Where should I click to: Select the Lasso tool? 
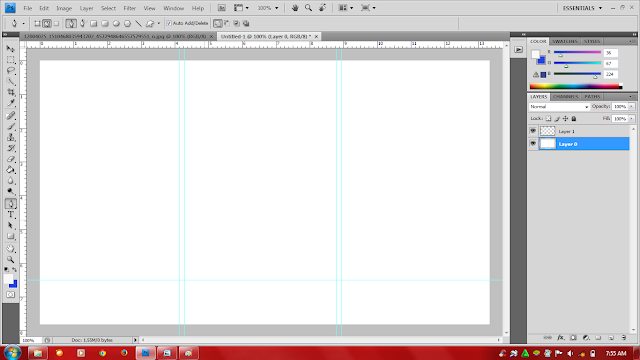click(x=11, y=71)
